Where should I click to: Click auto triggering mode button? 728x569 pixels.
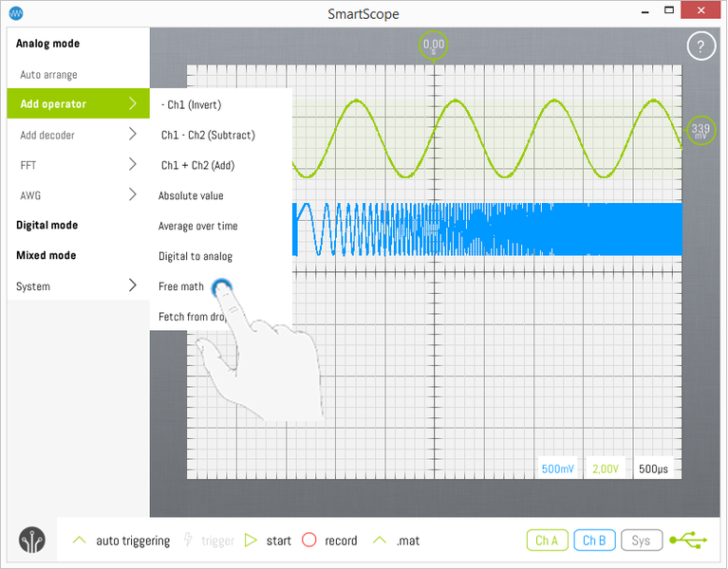pyautogui.click(x=121, y=541)
